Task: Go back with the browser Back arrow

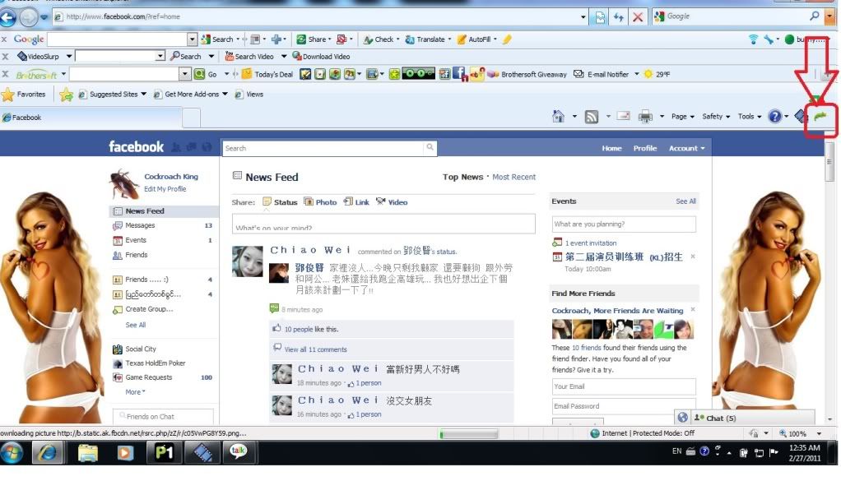Action: click(x=8, y=18)
